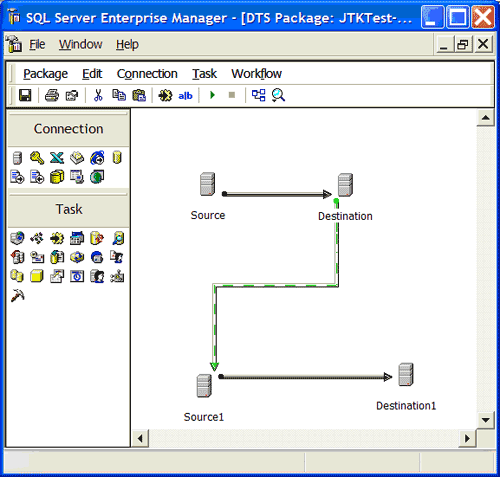Select the Microsoft Excel connection icon
Viewport: 500px width, 477px height.
pos(57,158)
